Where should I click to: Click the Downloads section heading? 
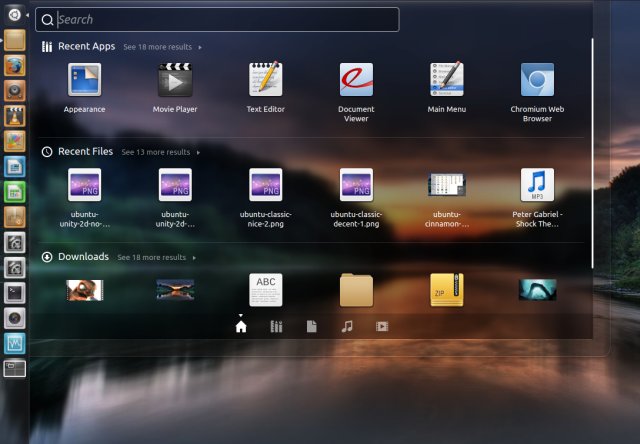tap(83, 257)
